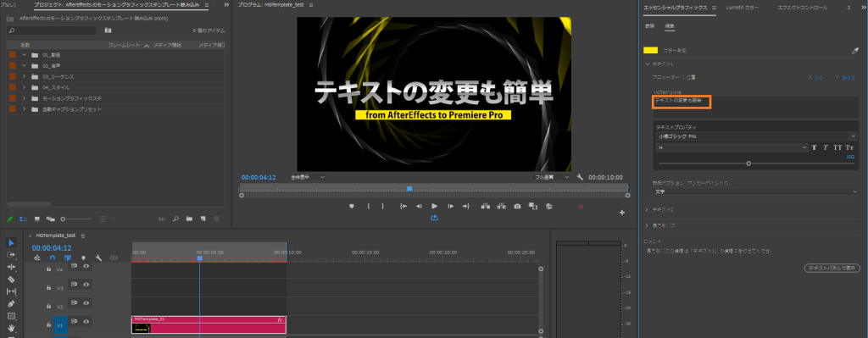Click the Export Frame camera icon
The width and height of the screenshot is (868, 338).
[x=517, y=206]
